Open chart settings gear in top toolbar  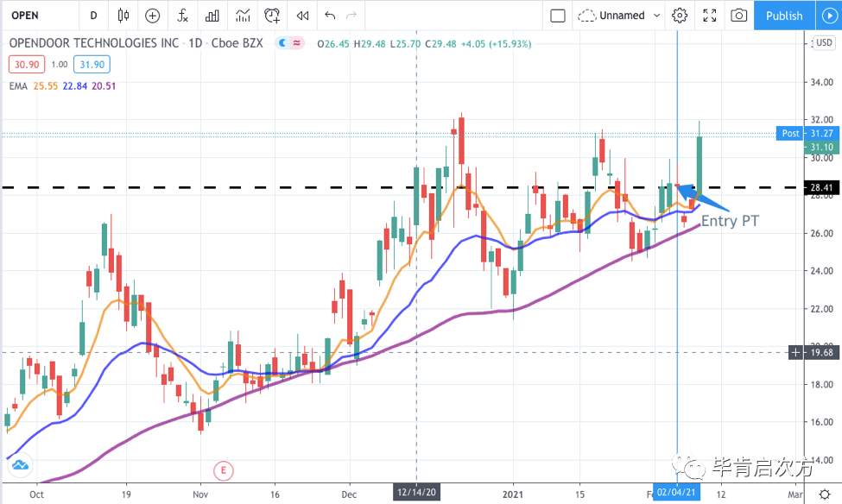tap(680, 16)
